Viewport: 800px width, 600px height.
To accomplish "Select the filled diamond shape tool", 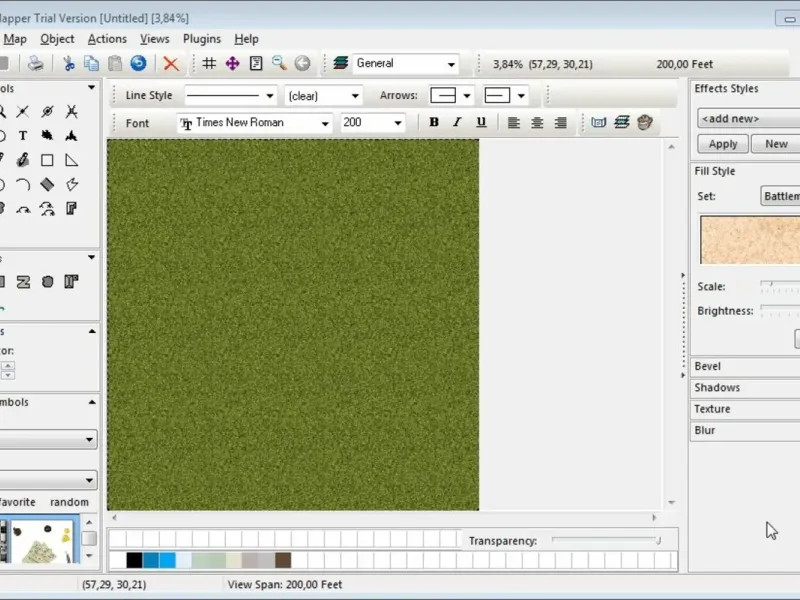I will coord(47,184).
